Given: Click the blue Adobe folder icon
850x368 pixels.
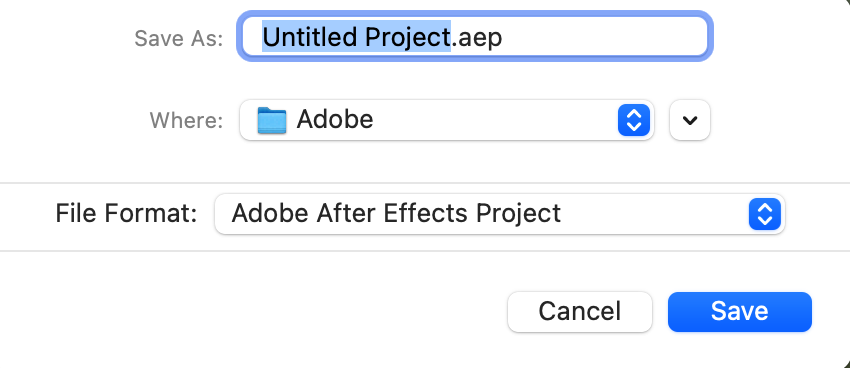Looking at the screenshot, I should [272, 120].
